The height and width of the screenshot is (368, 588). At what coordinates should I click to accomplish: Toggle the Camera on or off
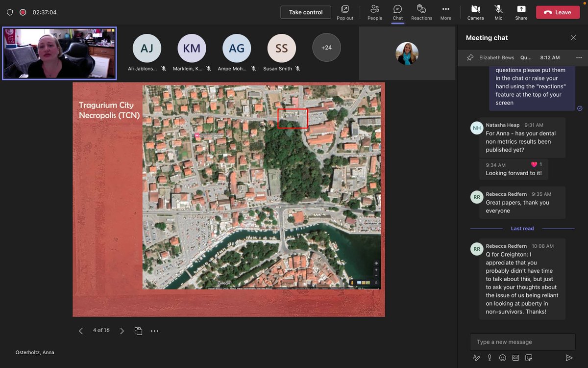click(475, 9)
